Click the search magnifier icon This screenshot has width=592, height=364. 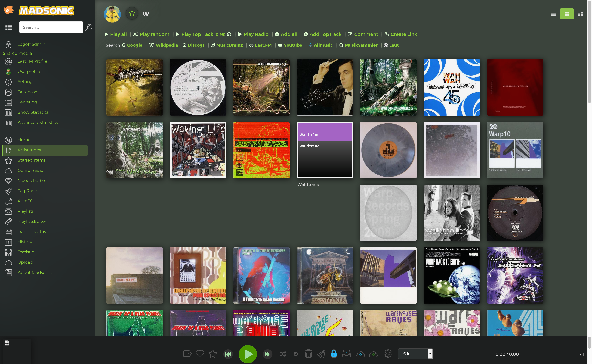[x=89, y=27]
